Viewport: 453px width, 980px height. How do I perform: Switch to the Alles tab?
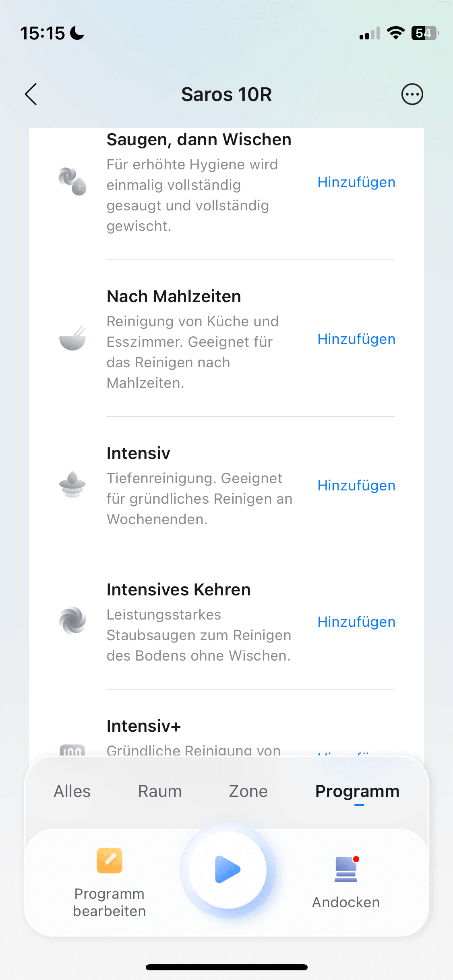(x=72, y=791)
